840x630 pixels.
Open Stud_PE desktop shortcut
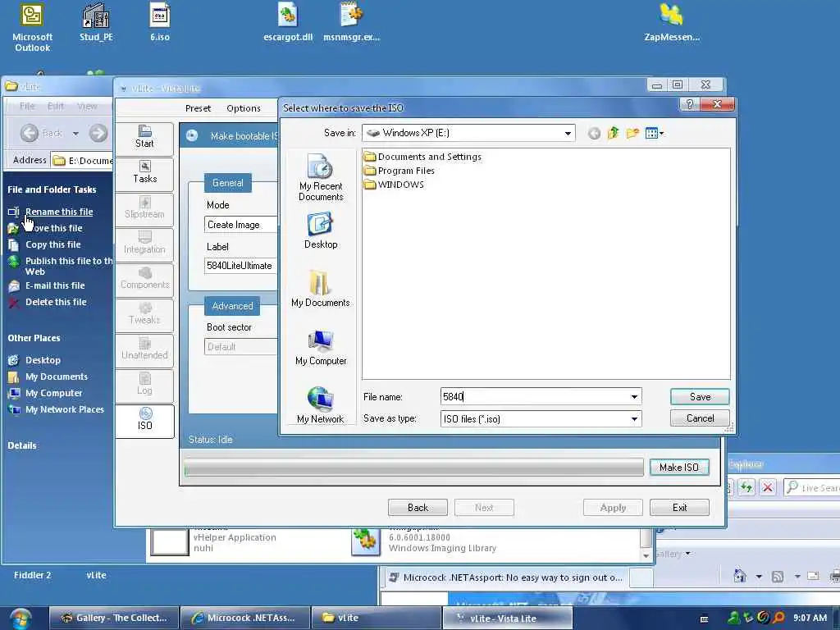coord(96,22)
